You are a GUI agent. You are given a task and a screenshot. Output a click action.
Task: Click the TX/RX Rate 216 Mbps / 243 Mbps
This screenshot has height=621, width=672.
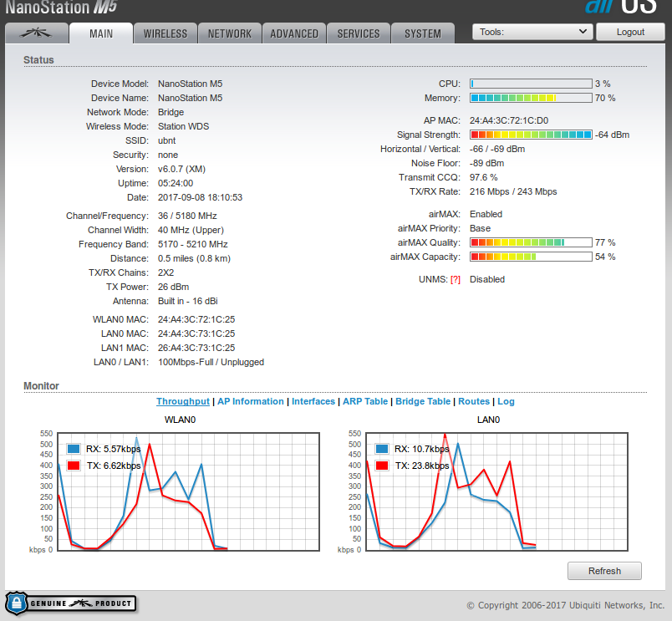(513, 191)
